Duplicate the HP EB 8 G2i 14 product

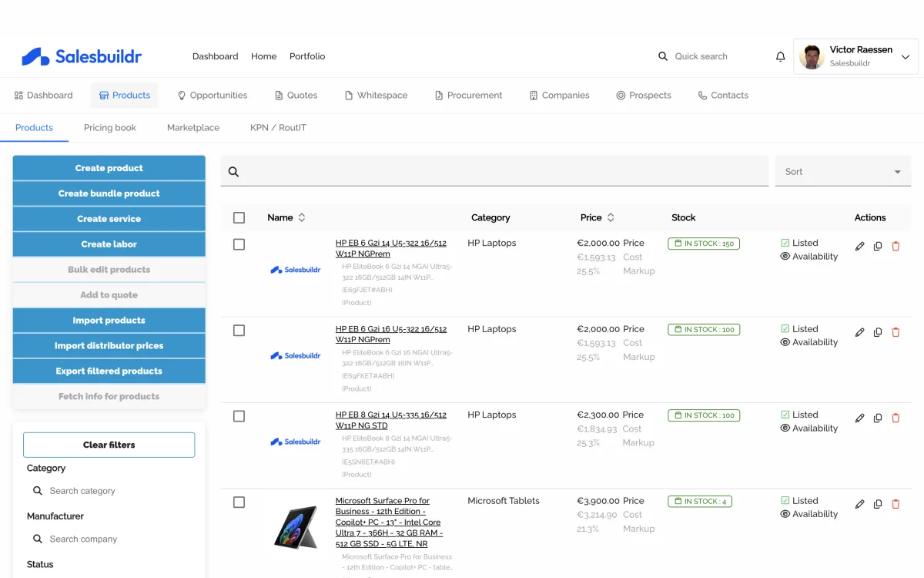[878, 418]
